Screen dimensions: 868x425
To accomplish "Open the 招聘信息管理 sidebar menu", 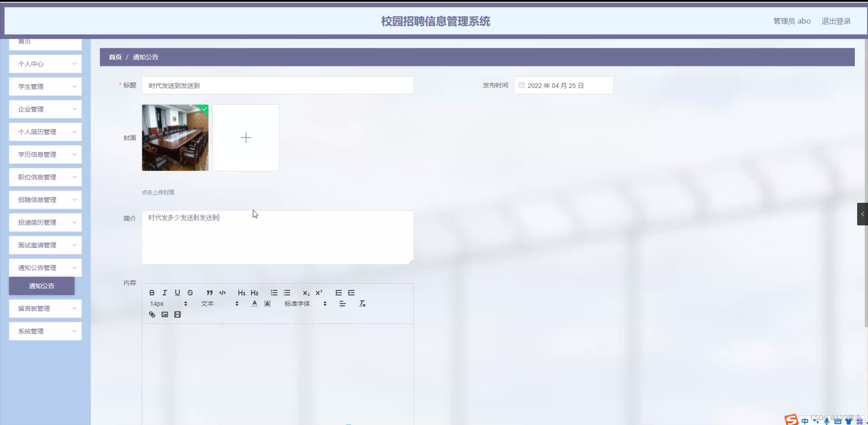I will [x=45, y=200].
